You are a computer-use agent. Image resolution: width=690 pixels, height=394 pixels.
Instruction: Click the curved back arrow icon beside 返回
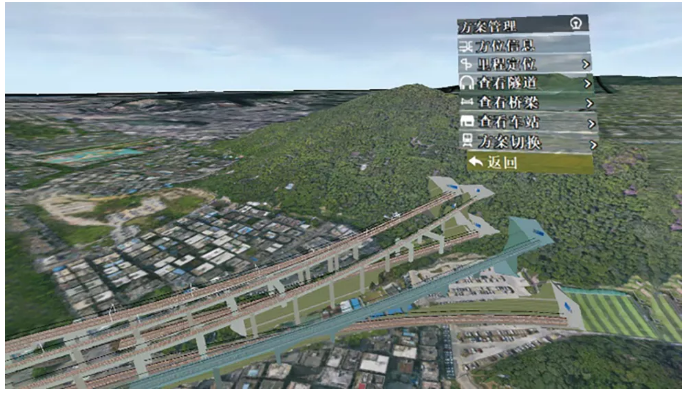(476, 162)
